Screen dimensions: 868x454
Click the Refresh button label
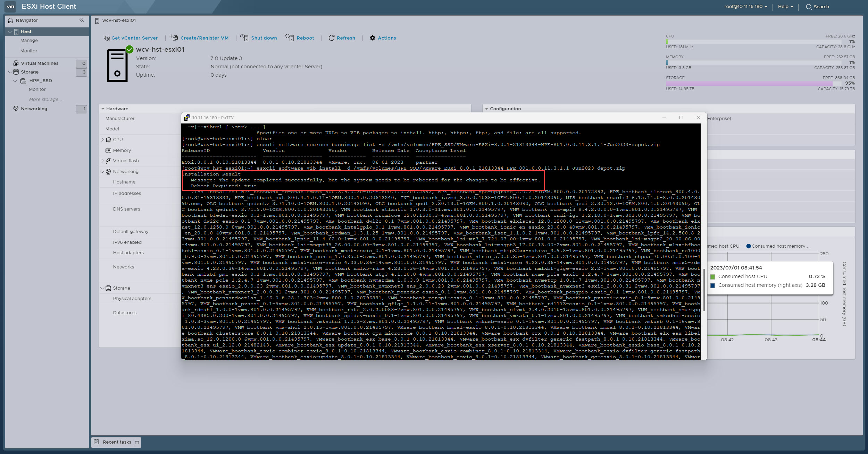(x=346, y=38)
